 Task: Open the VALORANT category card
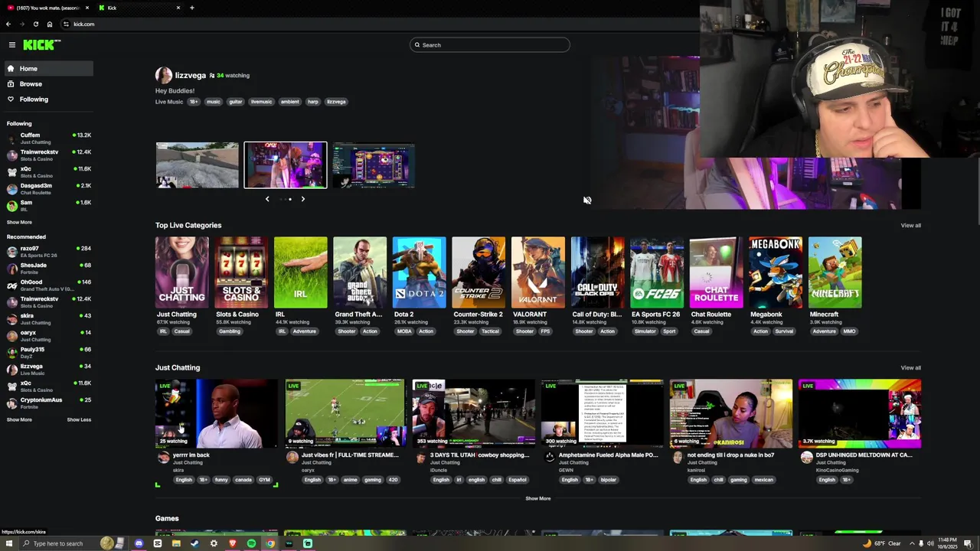[537, 272]
